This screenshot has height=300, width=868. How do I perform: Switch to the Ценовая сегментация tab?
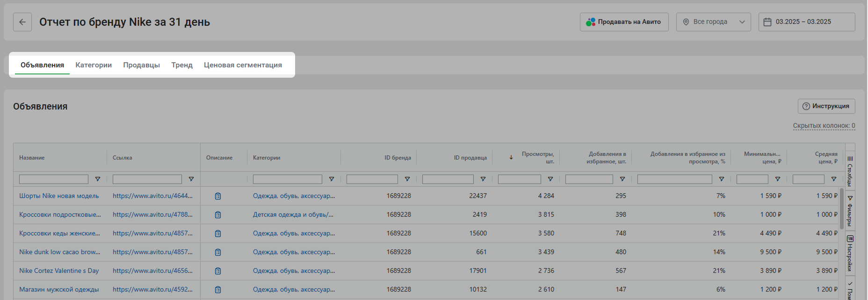coord(243,65)
